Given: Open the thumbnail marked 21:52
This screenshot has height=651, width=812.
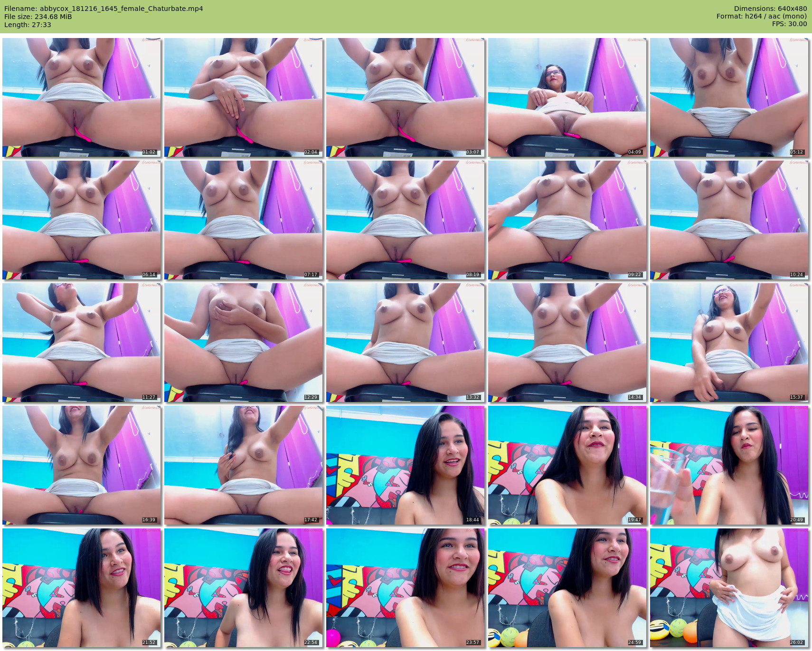Looking at the screenshot, I should pyautogui.click(x=82, y=588).
